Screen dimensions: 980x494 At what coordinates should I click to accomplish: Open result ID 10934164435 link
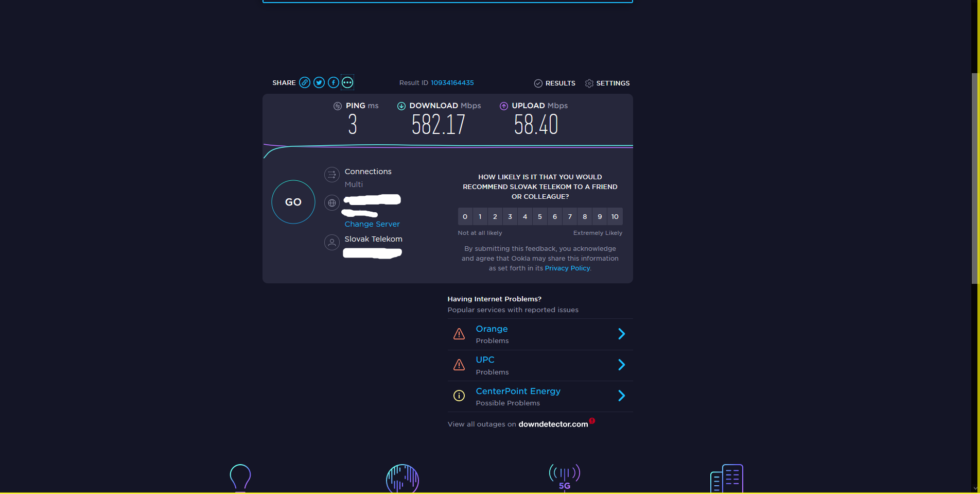click(x=452, y=83)
